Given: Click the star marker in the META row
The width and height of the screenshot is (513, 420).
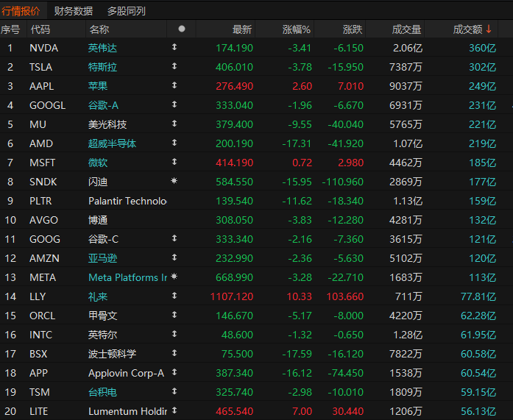Looking at the screenshot, I should (x=174, y=277).
